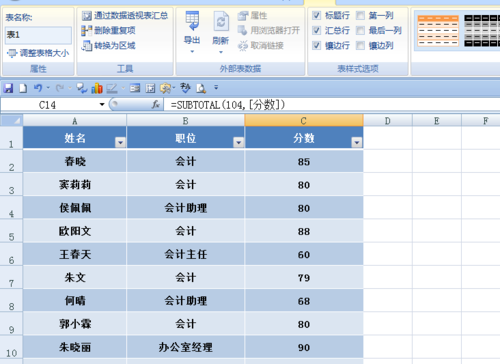Open the 职位 column filter dropdown
Screen dimensions: 500x364
pyautogui.click(x=238, y=143)
